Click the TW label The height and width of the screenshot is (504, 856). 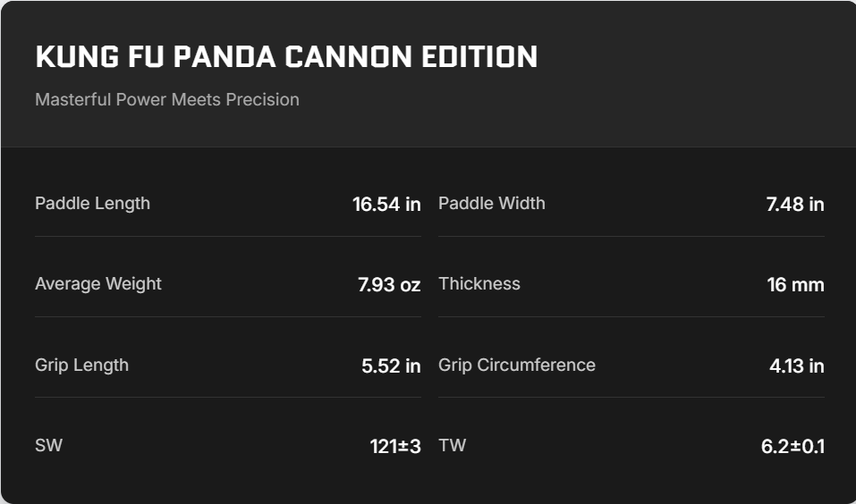click(452, 445)
